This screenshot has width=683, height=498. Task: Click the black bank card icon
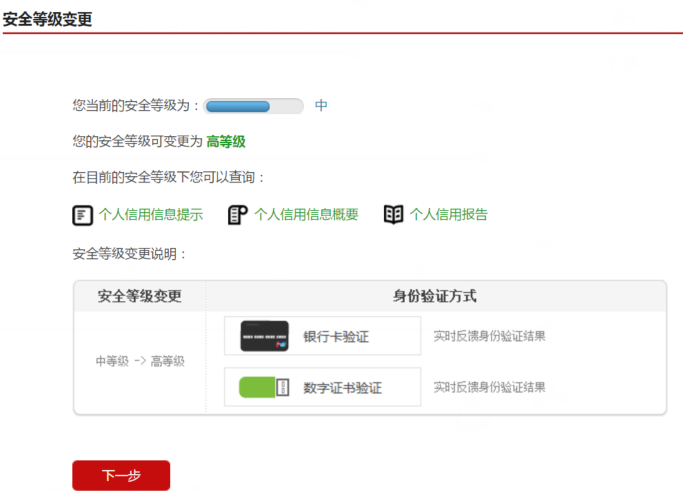pyautogui.click(x=264, y=336)
